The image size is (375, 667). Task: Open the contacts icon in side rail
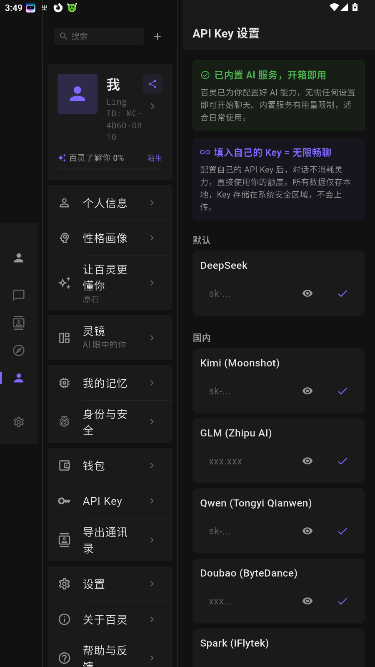[18, 323]
